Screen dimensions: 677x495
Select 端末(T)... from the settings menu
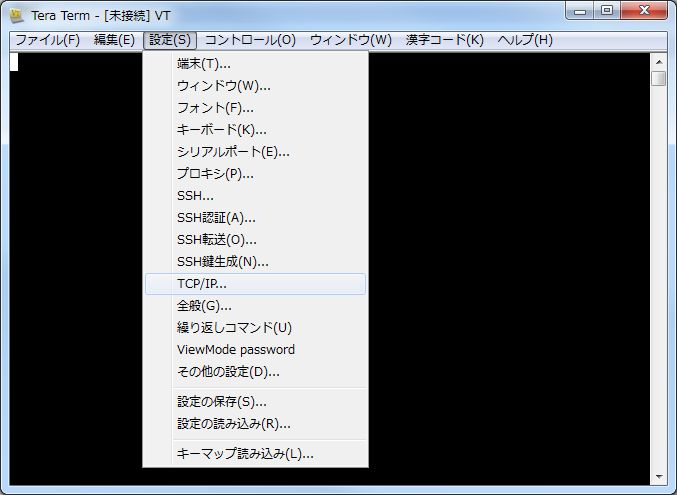tap(204, 64)
